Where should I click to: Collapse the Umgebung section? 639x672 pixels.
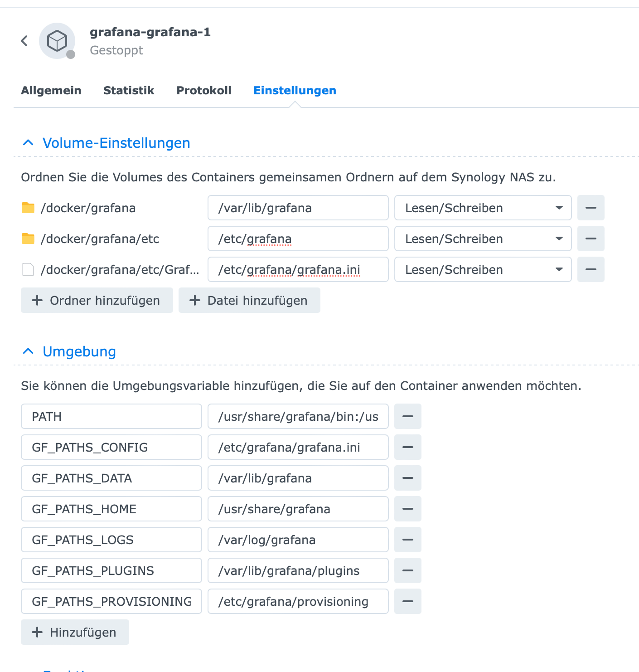pos(28,351)
